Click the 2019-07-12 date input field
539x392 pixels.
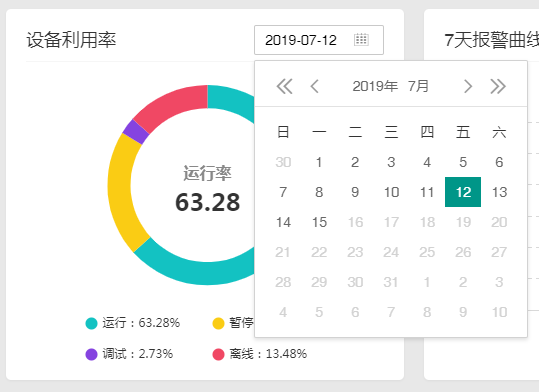click(x=319, y=40)
